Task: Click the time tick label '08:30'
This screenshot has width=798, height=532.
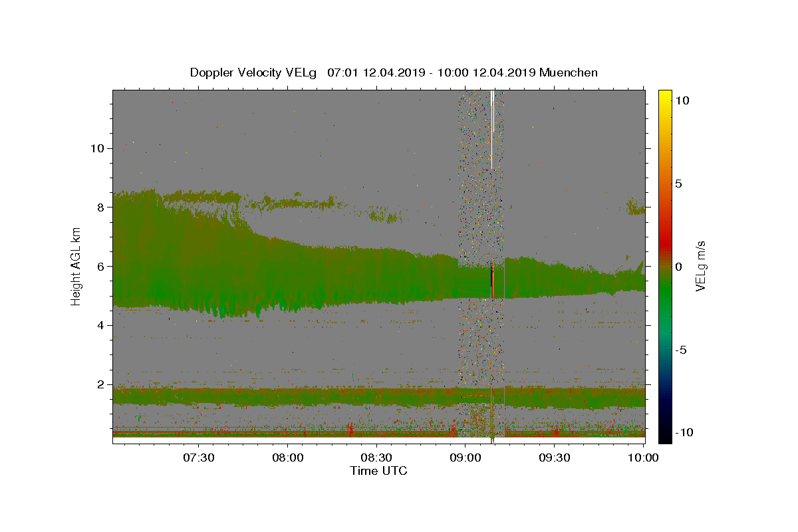Action: [376, 458]
